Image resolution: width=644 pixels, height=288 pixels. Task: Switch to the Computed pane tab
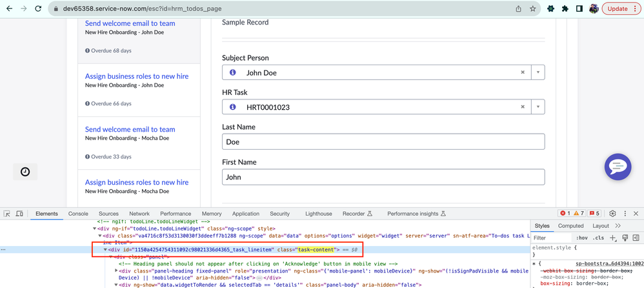(x=571, y=225)
